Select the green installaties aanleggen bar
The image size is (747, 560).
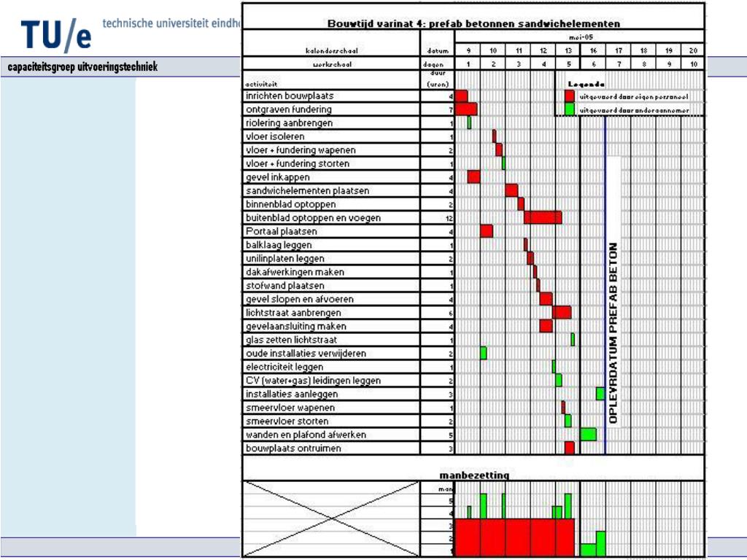pos(600,394)
